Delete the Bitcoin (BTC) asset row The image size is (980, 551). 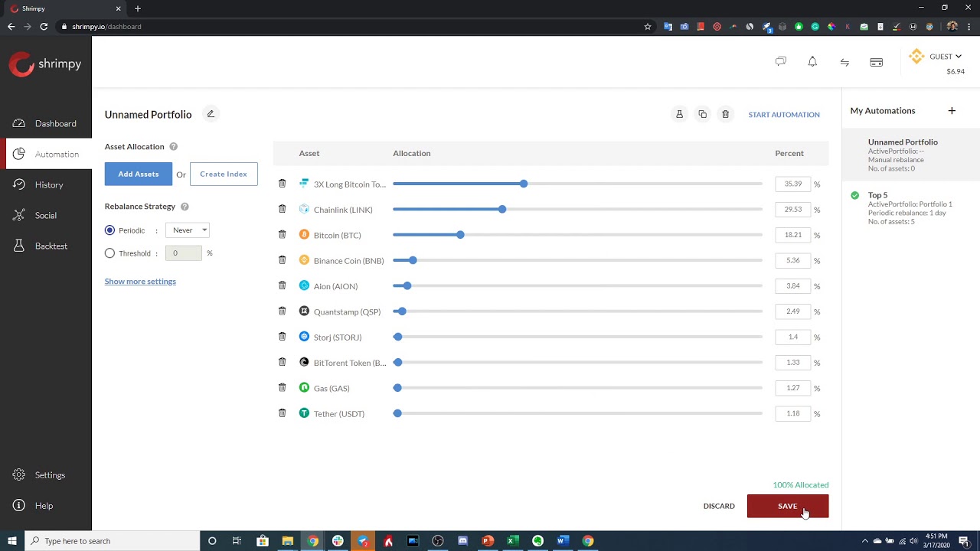coord(282,234)
